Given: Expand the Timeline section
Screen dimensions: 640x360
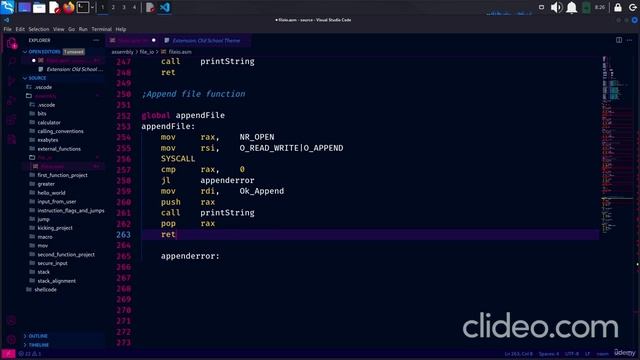Looking at the screenshot, I should click(39, 345).
